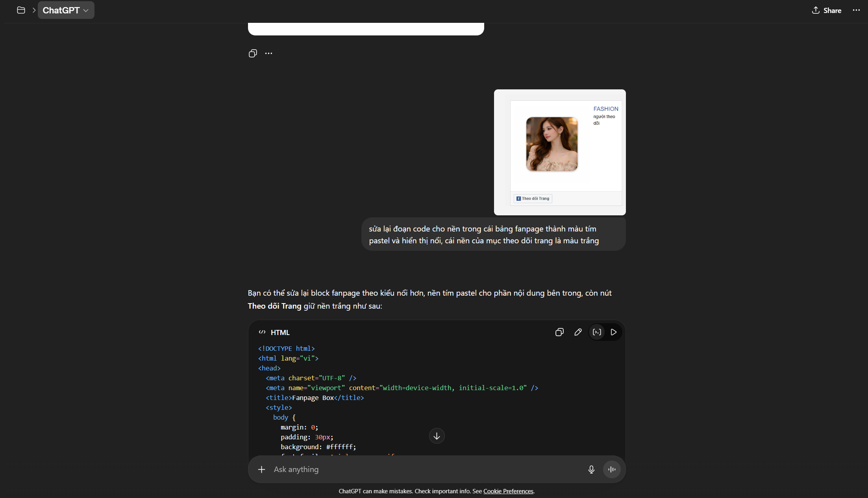This screenshot has width=868, height=498.
Task: Open more options below the previous message
Action: tap(268, 53)
